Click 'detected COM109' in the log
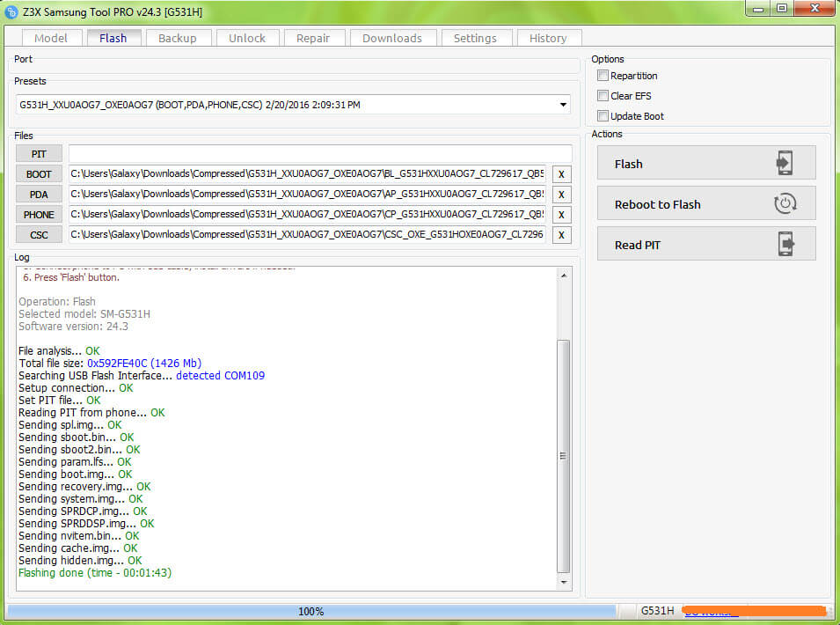 (220, 376)
